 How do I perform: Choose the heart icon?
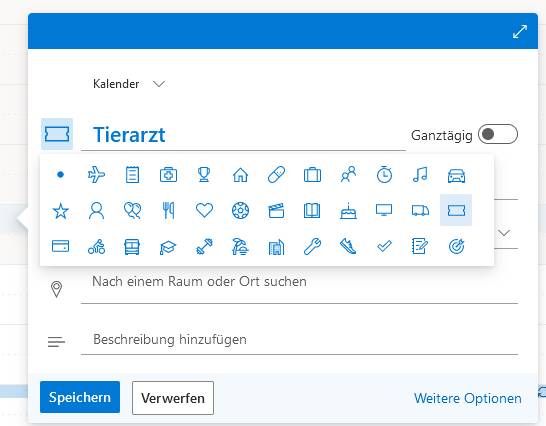click(204, 210)
